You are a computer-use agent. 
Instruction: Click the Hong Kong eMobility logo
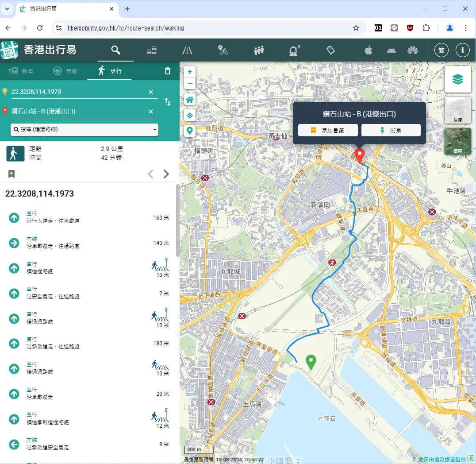[x=9, y=50]
